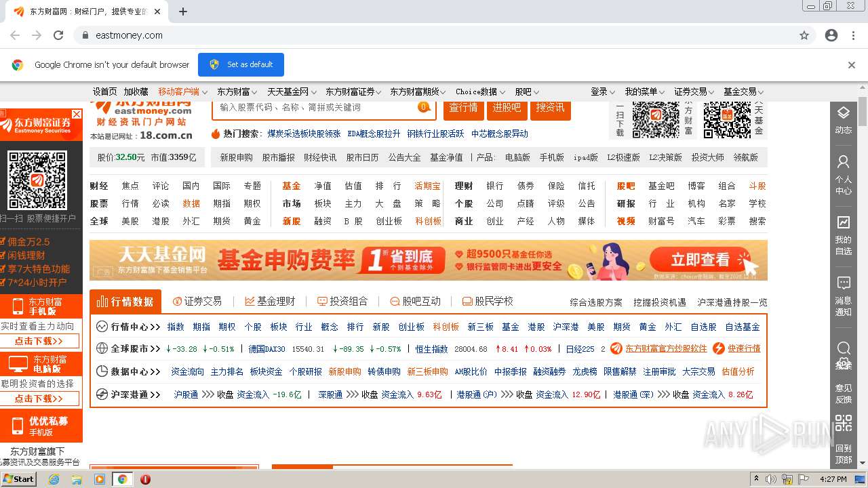The height and width of the screenshot is (488, 868).
Task: Open Internet Explorer from the taskbar
Action: (x=54, y=479)
